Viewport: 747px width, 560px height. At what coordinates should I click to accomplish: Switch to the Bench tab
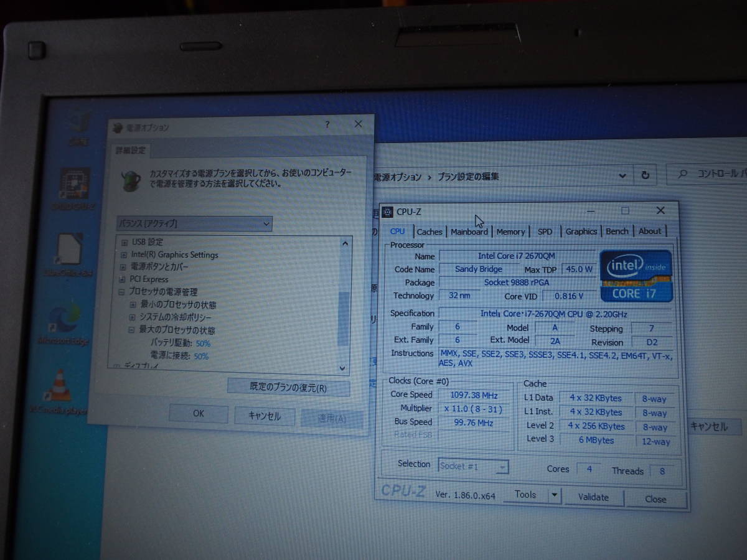tap(617, 231)
